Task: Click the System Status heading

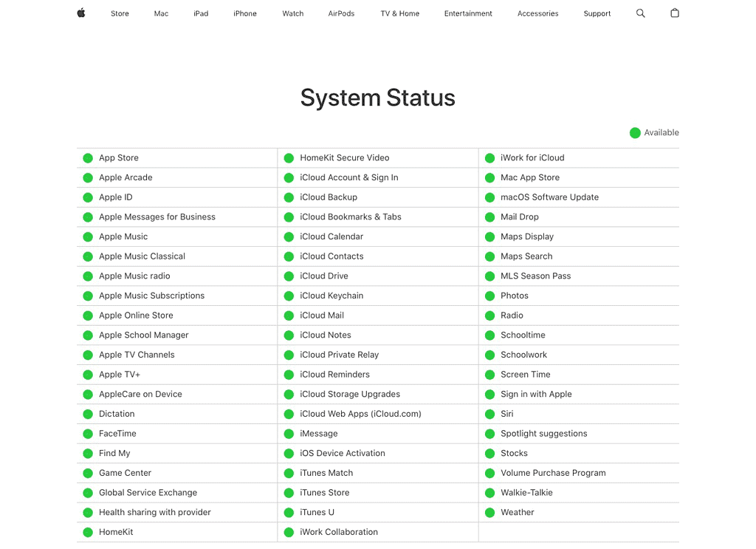Action: (x=377, y=98)
